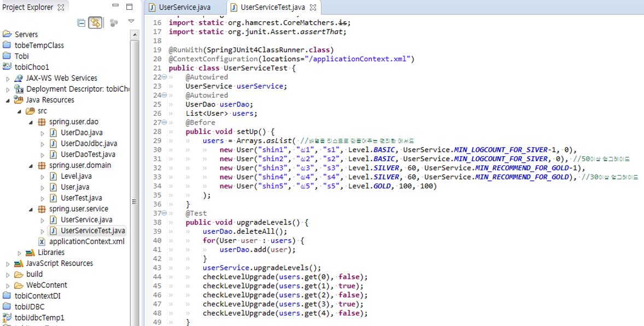Toggle Link with Editor button

[95, 23]
